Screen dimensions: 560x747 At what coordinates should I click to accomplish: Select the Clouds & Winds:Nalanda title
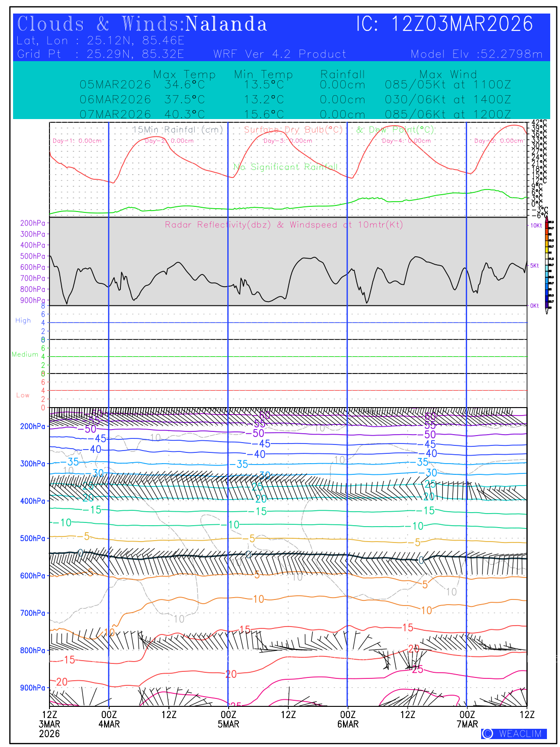pyautogui.click(x=142, y=24)
